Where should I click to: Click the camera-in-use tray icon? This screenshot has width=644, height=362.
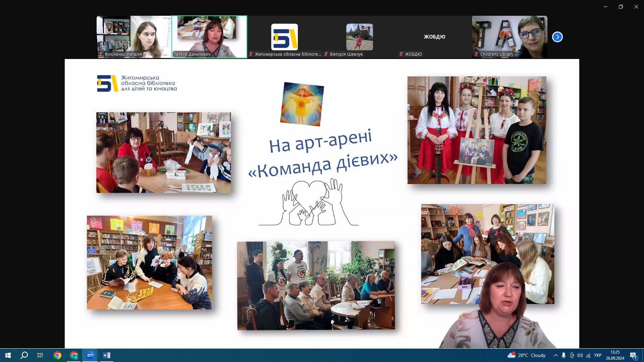point(572,355)
